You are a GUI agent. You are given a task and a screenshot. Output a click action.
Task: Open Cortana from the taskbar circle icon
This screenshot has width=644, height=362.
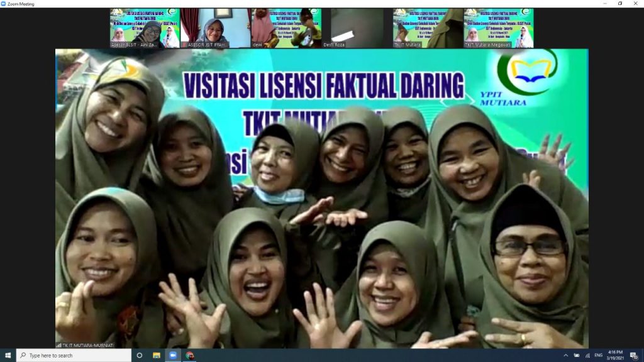click(x=140, y=355)
